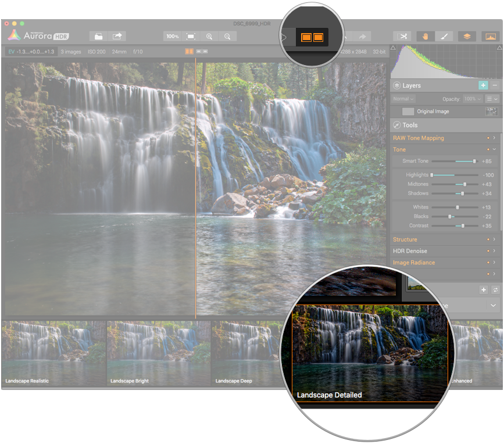
Task: Click the Crop tool icon in toolbar
Action: (x=402, y=36)
